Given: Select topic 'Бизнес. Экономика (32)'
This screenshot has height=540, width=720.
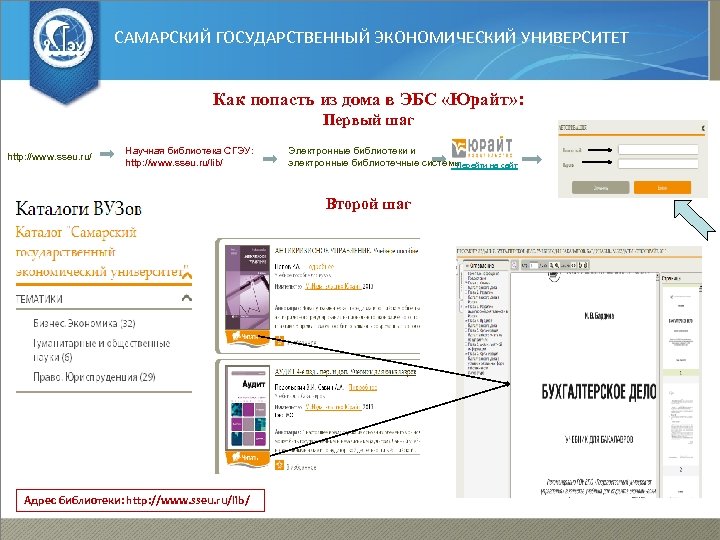Looking at the screenshot, I should 84,323.
